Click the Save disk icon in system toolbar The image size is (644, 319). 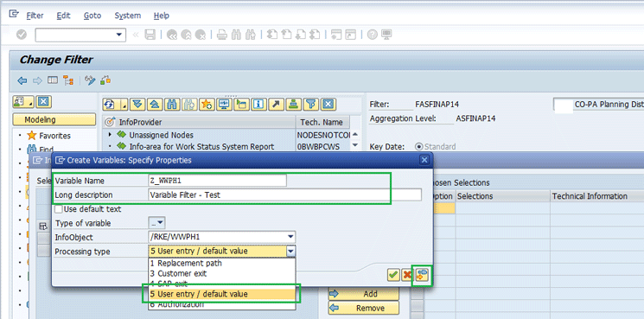[x=150, y=35]
